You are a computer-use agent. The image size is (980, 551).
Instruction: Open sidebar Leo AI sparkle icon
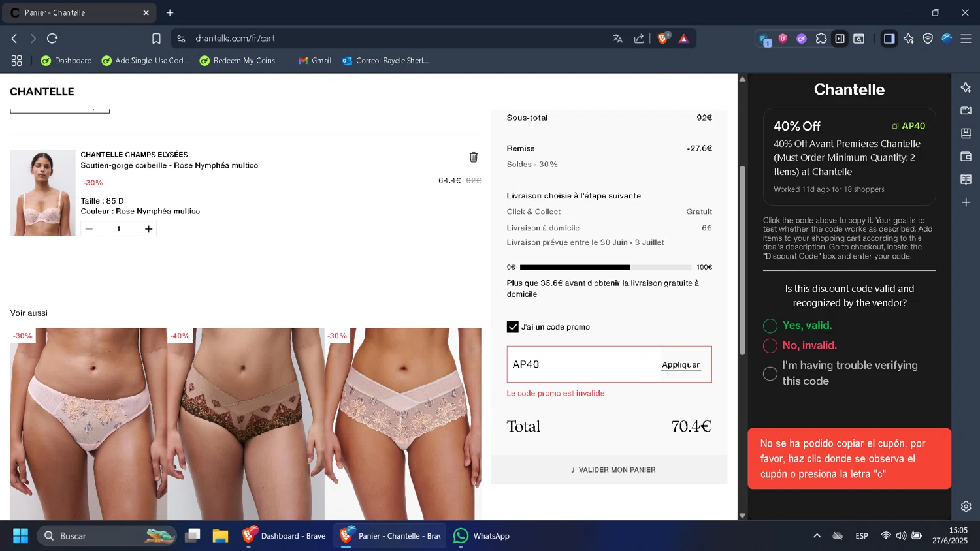click(966, 87)
